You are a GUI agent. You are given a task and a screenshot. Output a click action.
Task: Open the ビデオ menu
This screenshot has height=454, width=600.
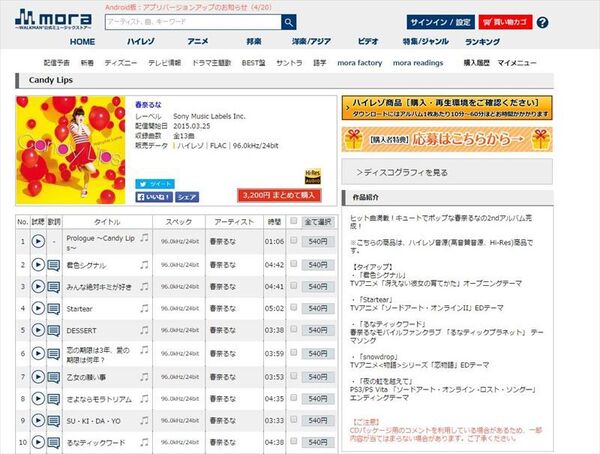pos(368,42)
